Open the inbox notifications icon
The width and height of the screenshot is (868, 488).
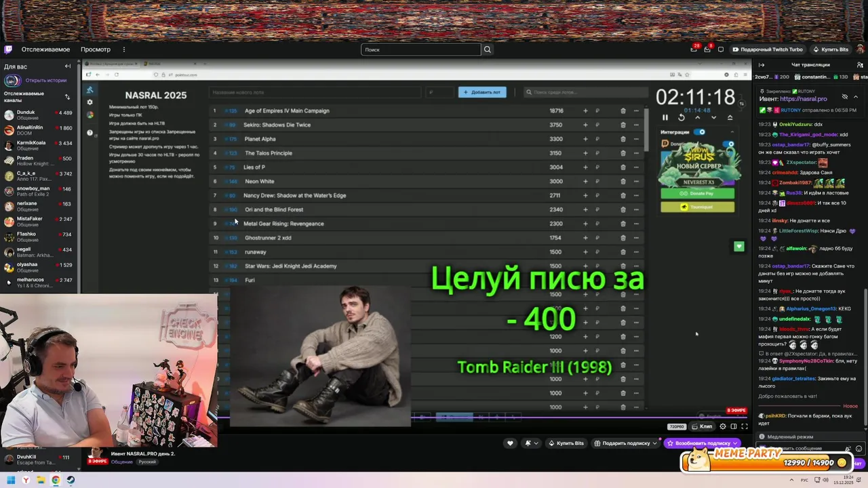[x=707, y=49]
